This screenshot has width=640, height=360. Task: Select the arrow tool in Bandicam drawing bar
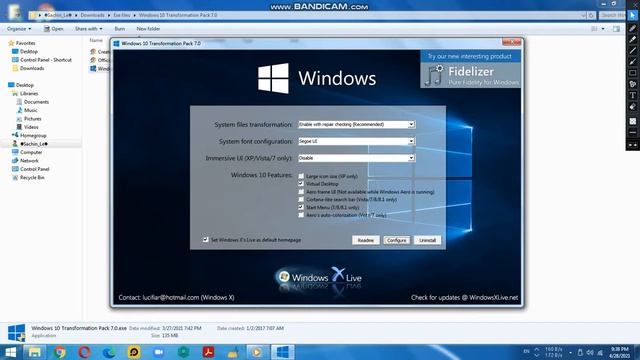(x=632, y=62)
